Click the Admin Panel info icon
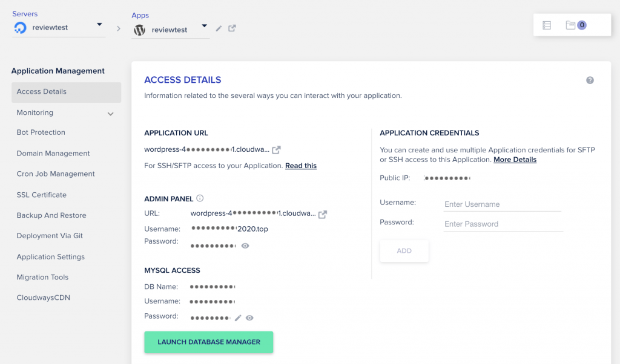Screen dimensions: 620x364 (200, 198)
